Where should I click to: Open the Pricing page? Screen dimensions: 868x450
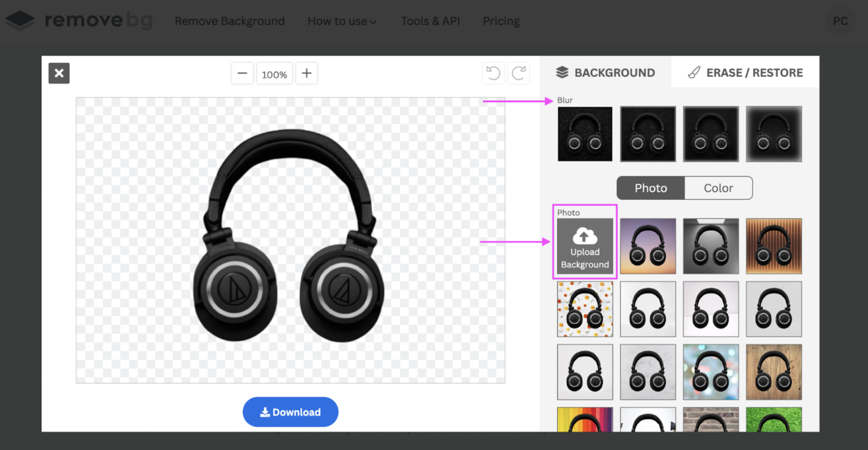click(x=501, y=21)
